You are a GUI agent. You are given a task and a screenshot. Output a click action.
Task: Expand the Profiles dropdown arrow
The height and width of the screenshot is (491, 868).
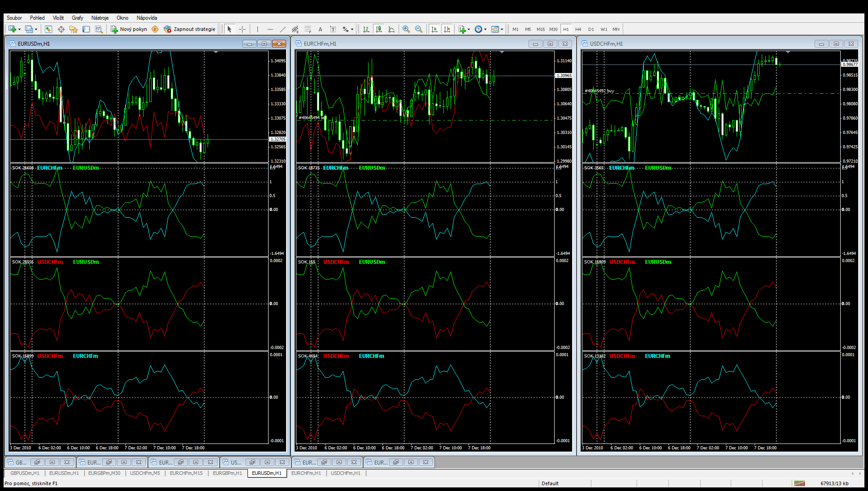click(x=36, y=30)
